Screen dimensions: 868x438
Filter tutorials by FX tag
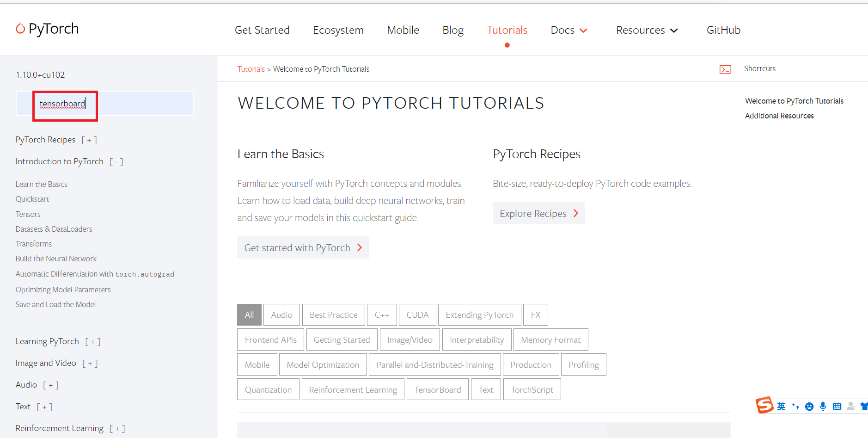coord(536,315)
